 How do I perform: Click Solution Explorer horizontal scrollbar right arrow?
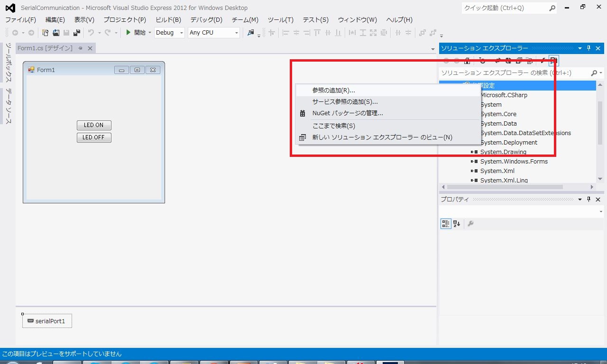592,187
